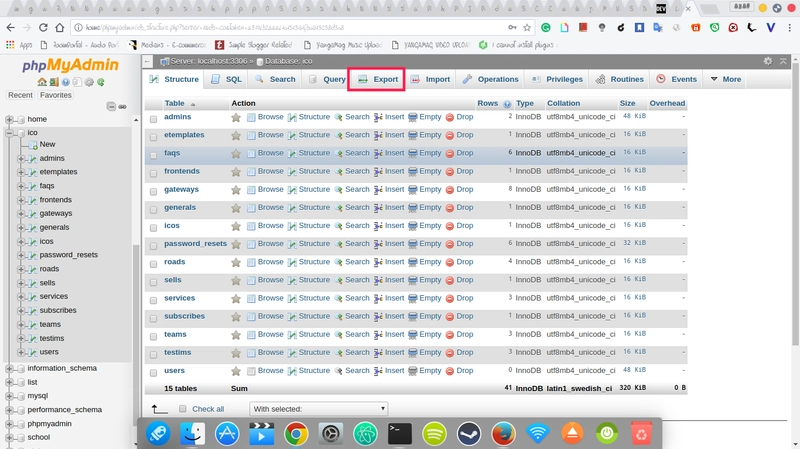Click the Browse icon for etemplates
Viewport: 800px width, 449px height.
(x=251, y=135)
